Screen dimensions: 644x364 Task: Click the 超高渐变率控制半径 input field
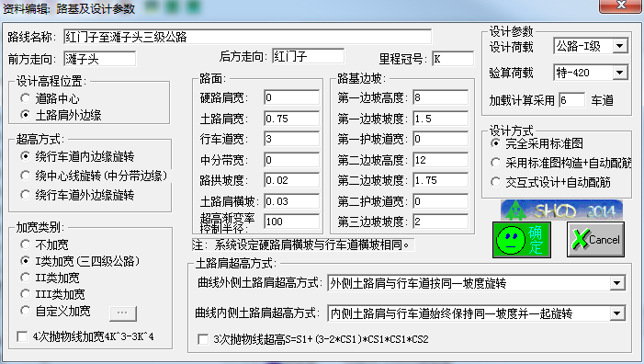click(291, 222)
